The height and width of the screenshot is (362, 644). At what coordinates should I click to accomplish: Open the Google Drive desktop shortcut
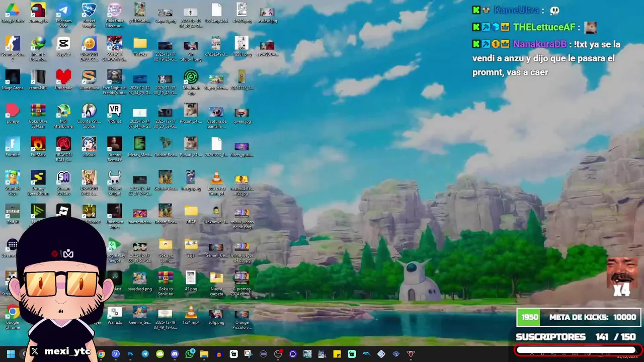click(13, 13)
